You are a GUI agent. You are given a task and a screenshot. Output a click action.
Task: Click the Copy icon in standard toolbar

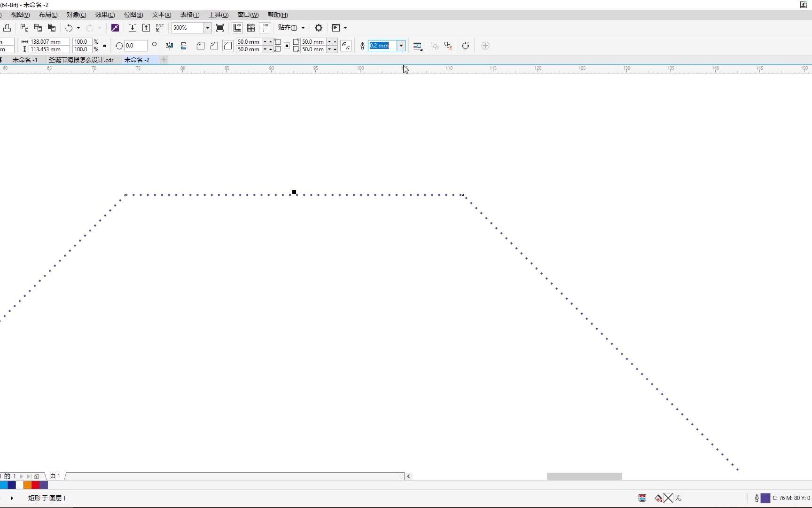tap(38, 28)
